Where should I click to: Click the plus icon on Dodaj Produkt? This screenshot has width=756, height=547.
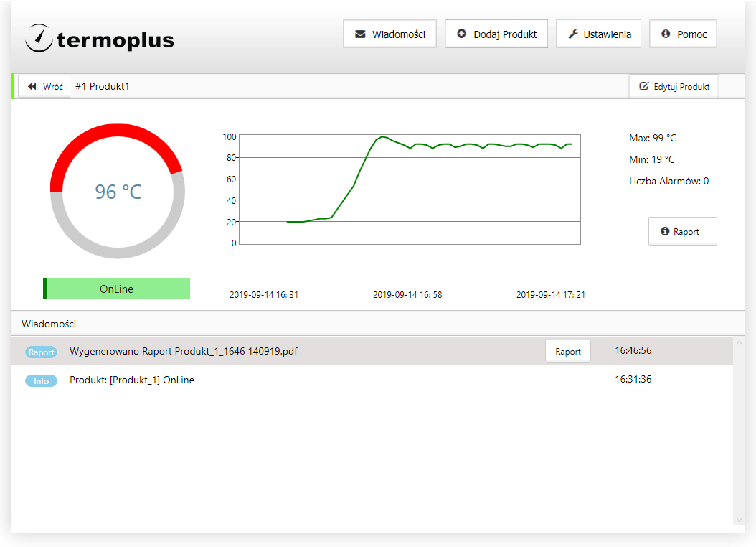[461, 34]
